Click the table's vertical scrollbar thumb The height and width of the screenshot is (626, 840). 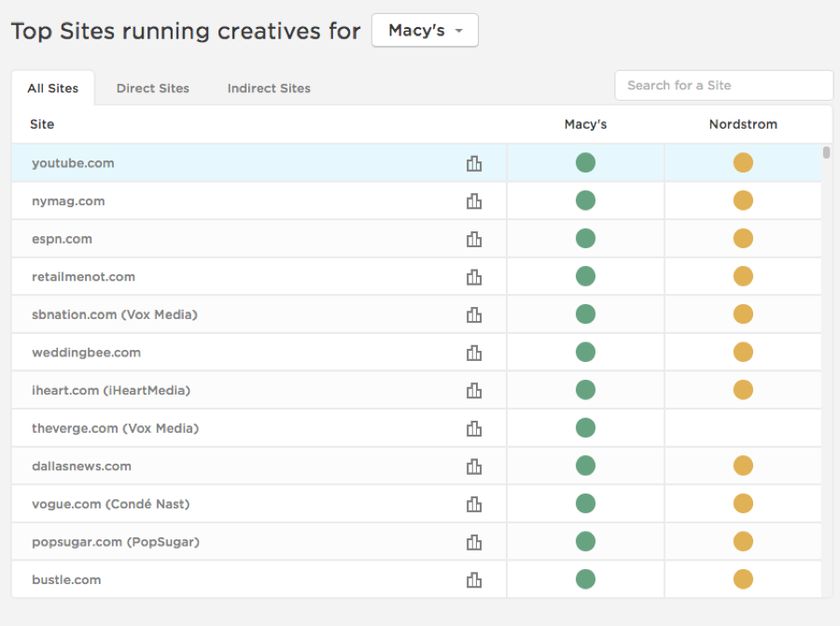click(827, 153)
